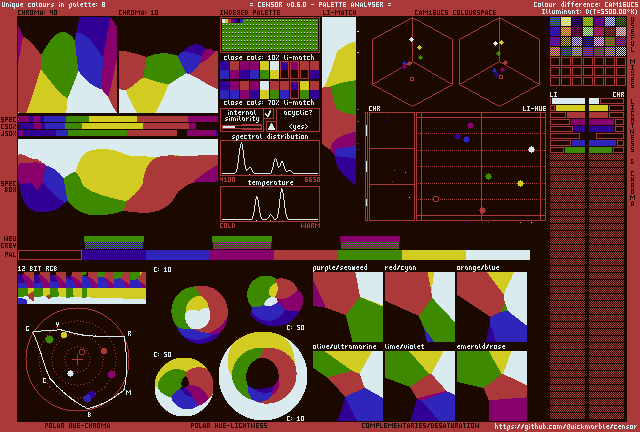
Task: Click the yellow star point in LI-HUE plot
Action: click(x=520, y=183)
